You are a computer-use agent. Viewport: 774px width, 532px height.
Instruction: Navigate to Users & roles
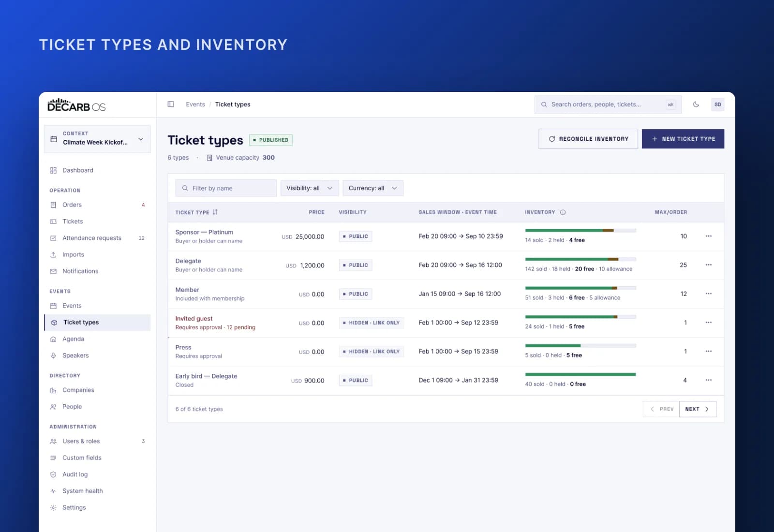coord(97,441)
